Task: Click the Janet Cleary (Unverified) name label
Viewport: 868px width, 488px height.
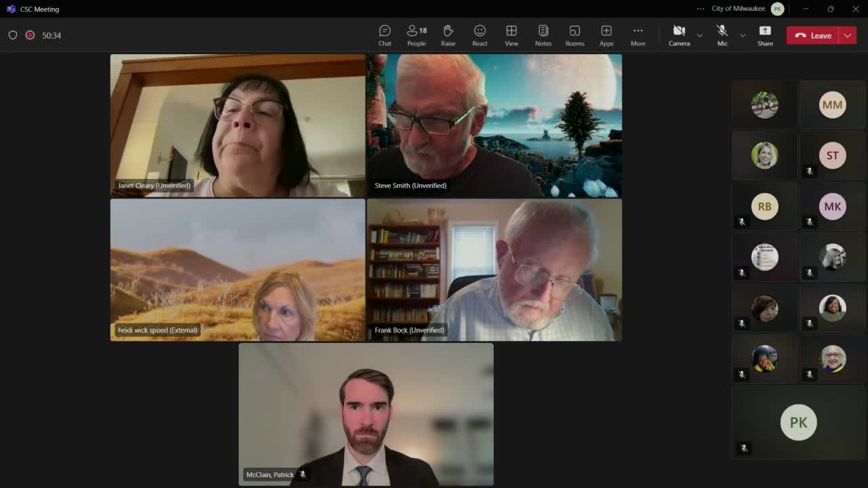Action: click(154, 186)
